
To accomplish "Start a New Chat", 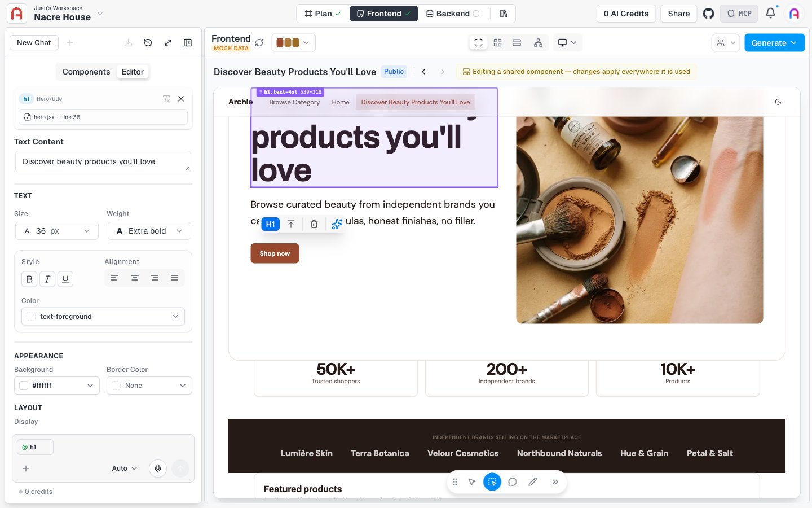I will [34, 43].
